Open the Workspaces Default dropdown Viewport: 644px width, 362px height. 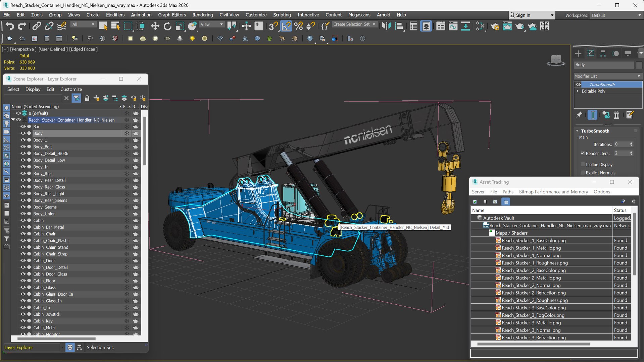click(616, 15)
